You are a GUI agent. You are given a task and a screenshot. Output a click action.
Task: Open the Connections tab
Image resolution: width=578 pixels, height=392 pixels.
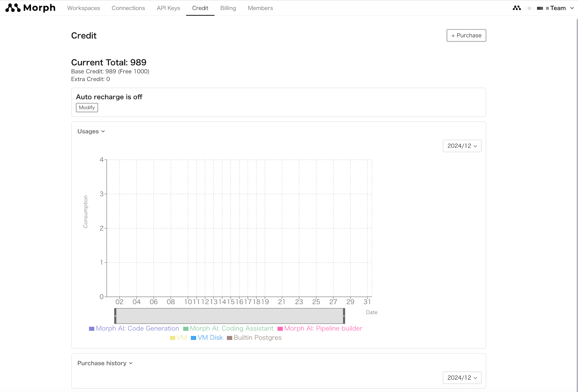(128, 8)
